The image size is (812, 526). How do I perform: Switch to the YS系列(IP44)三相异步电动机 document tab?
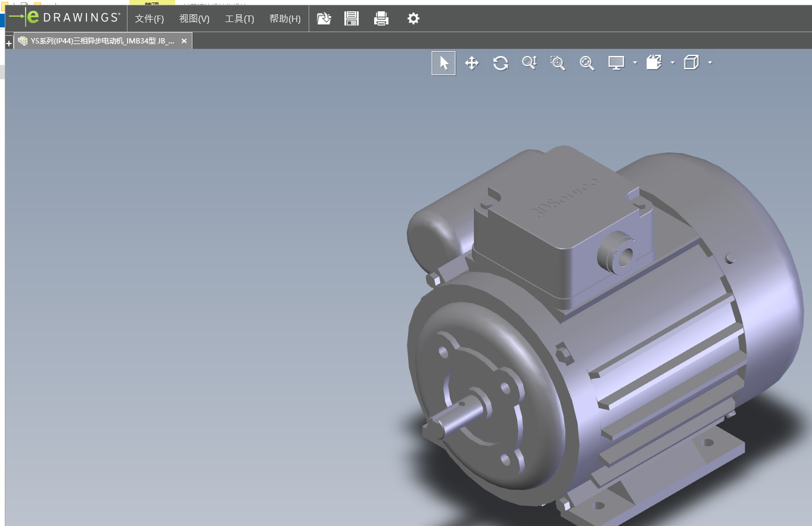point(102,41)
